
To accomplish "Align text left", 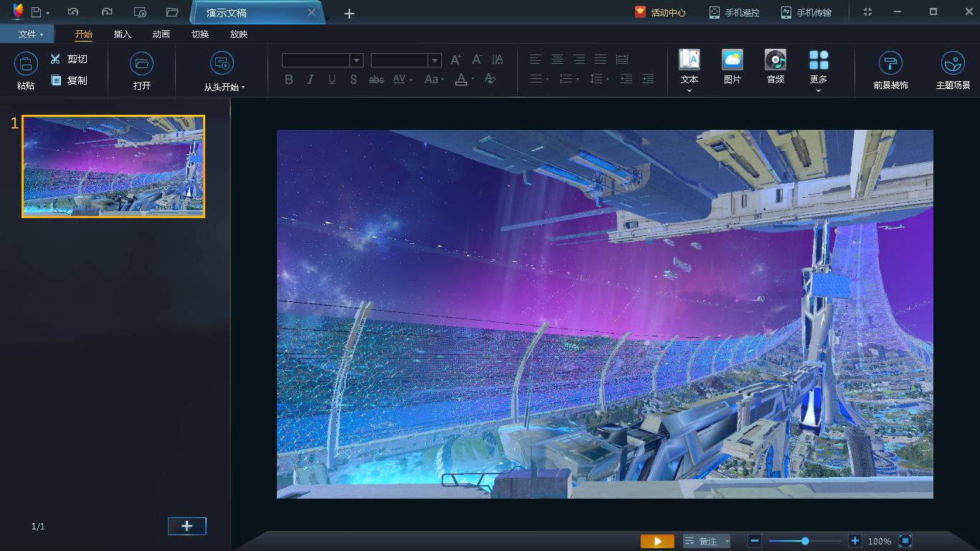I will (x=536, y=60).
